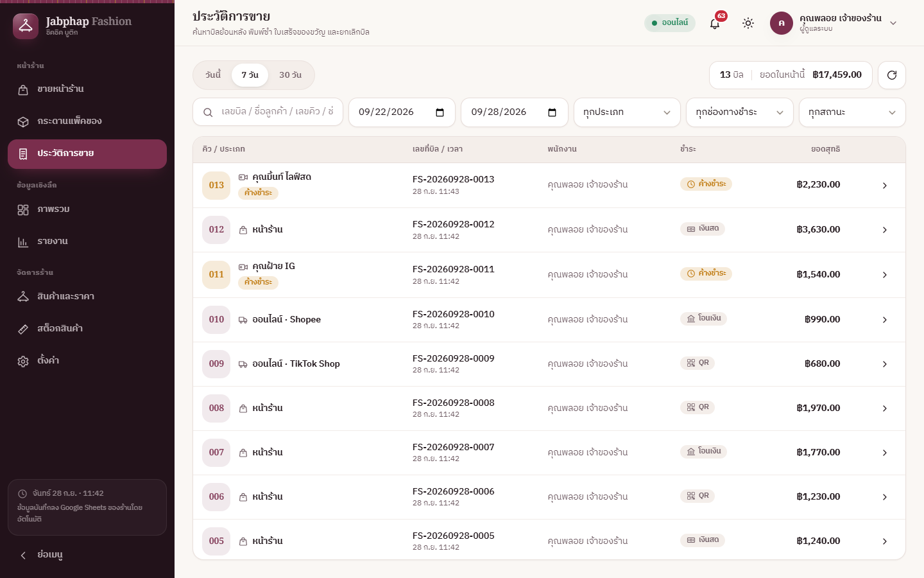This screenshot has height=578, width=924.
Task: Click the 09/22/2026 start date field
Action: [402, 112]
